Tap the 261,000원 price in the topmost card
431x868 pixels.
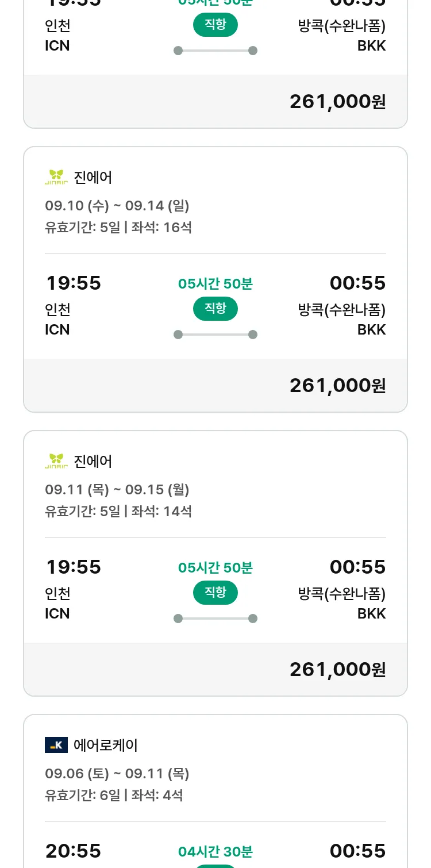click(337, 101)
